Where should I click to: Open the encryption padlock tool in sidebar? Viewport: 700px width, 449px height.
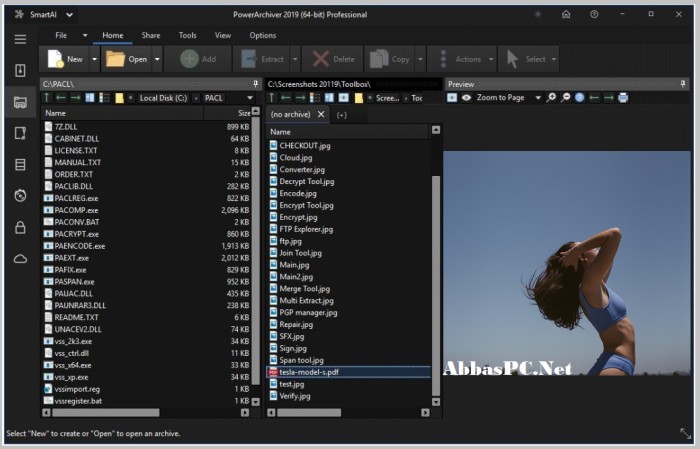pos(20,228)
